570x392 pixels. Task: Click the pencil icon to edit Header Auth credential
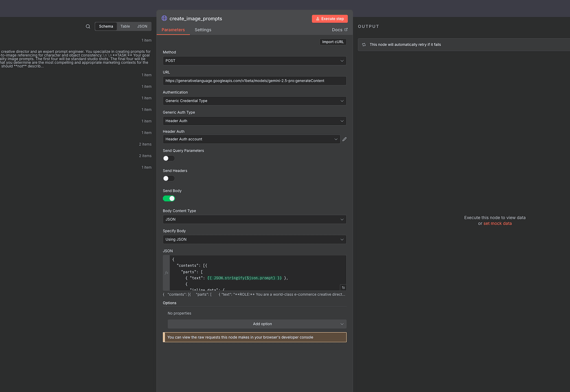[x=344, y=139]
